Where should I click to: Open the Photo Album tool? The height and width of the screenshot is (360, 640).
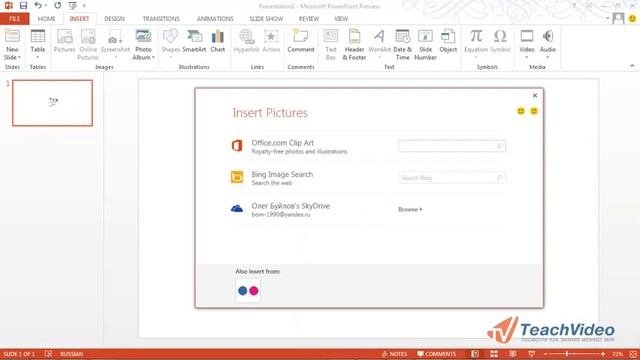click(x=143, y=45)
